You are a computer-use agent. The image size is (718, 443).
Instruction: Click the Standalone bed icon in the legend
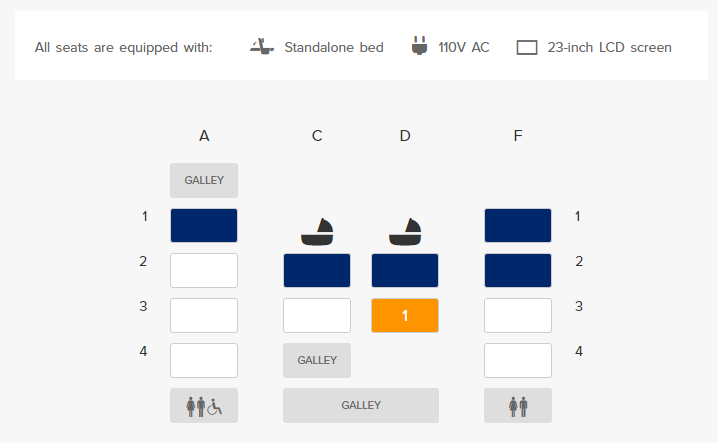(262, 47)
